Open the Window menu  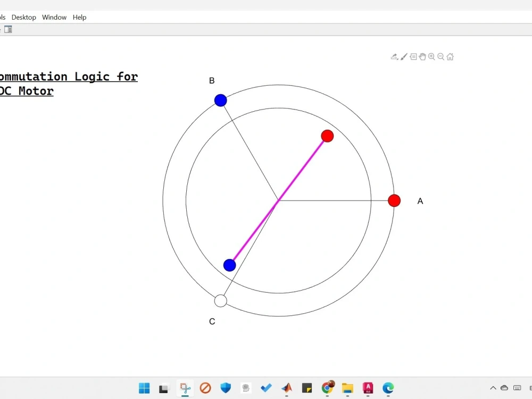(x=54, y=17)
